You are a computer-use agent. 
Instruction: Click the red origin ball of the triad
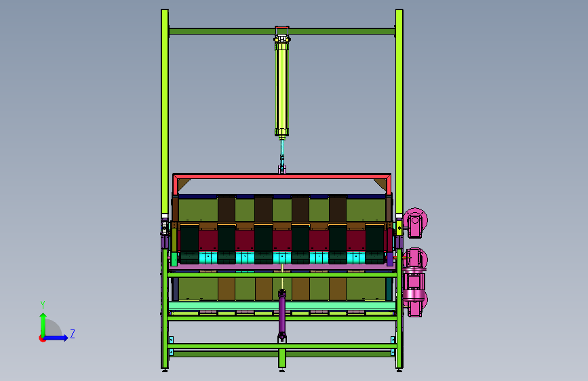click(x=42, y=338)
